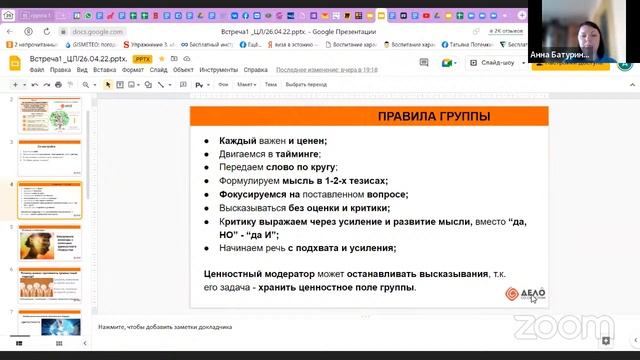This screenshot has width=640, height=360.
Task: Click the explore icon at bottom right
Action: coord(606,340)
